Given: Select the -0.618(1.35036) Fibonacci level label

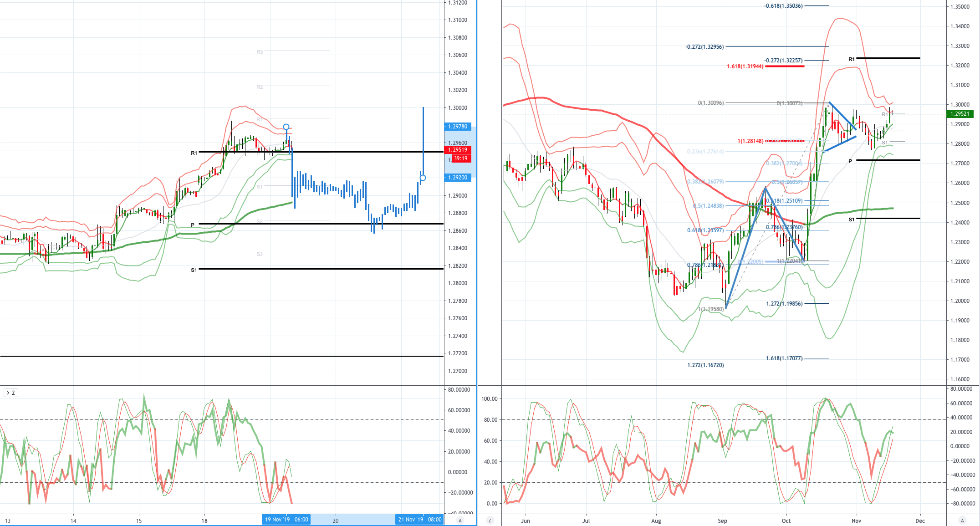Looking at the screenshot, I should coord(783,6).
